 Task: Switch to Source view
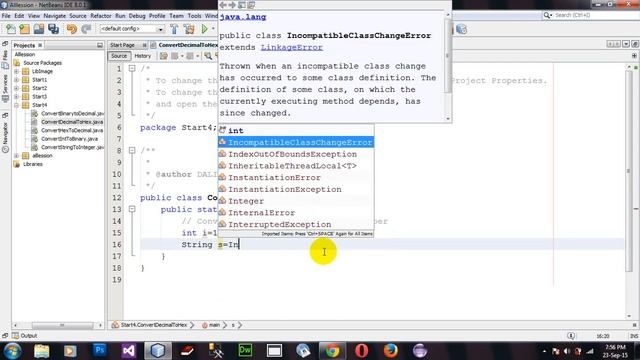[x=119, y=56]
